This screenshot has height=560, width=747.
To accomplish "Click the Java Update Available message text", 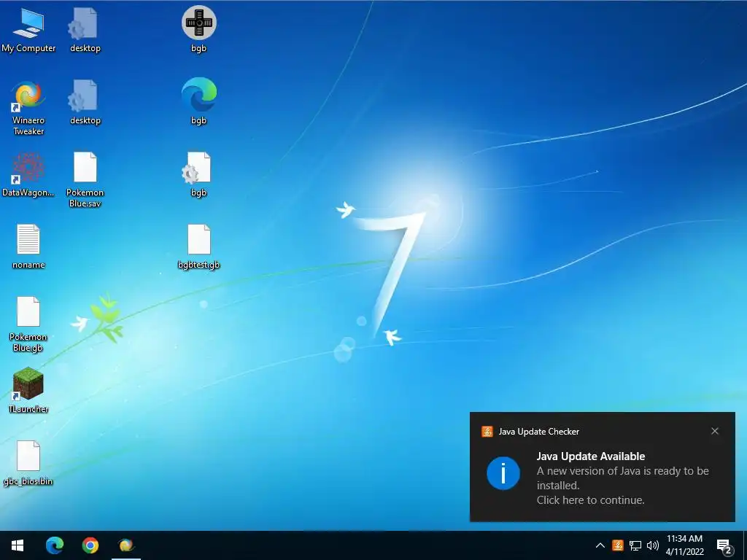I will click(x=591, y=456).
